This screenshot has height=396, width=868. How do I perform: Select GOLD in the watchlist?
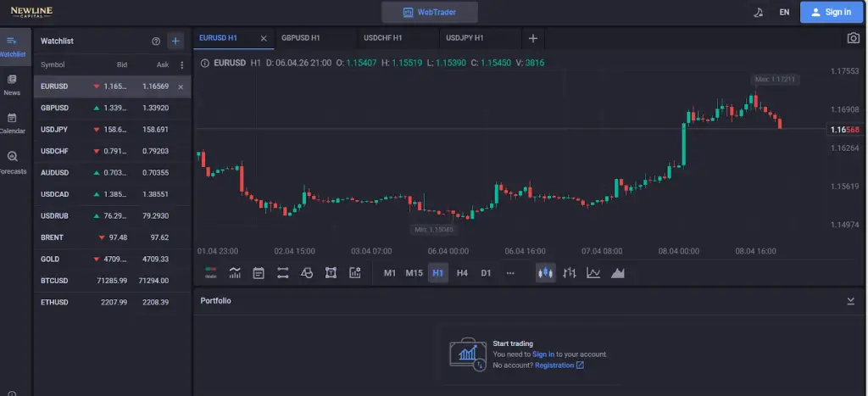113,259
